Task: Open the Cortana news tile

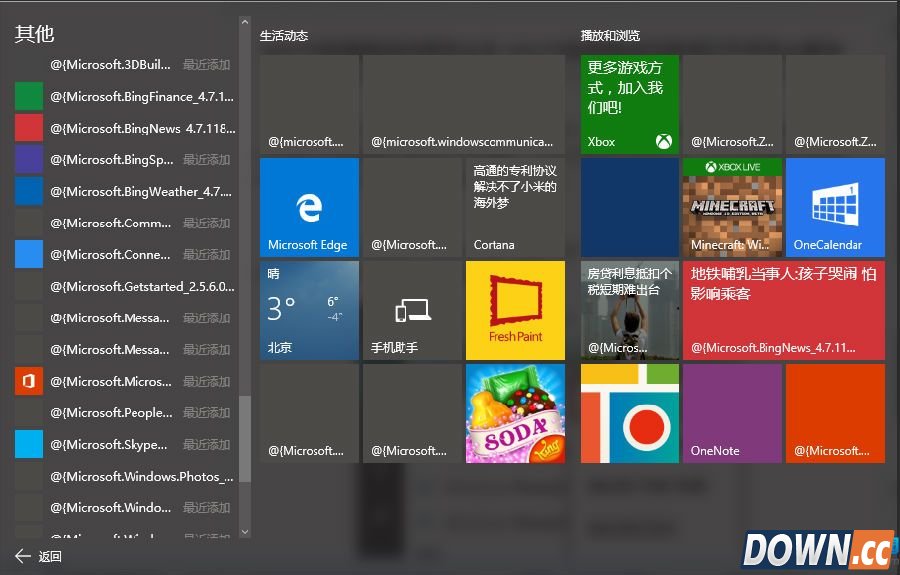Action: click(515, 207)
